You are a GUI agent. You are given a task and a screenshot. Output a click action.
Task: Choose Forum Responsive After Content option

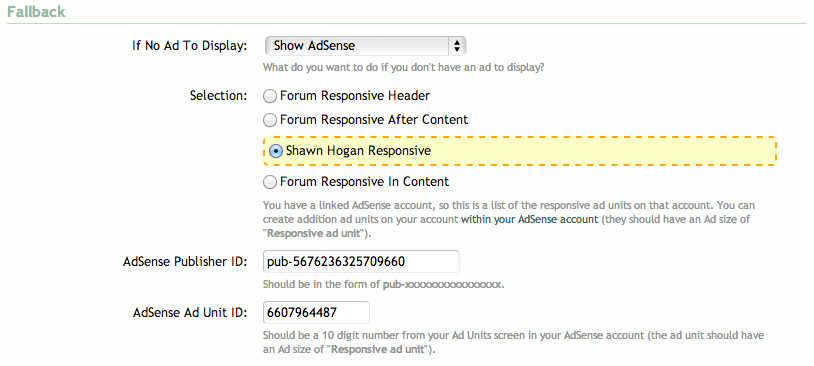pyautogui.click(x=270, y=120)
